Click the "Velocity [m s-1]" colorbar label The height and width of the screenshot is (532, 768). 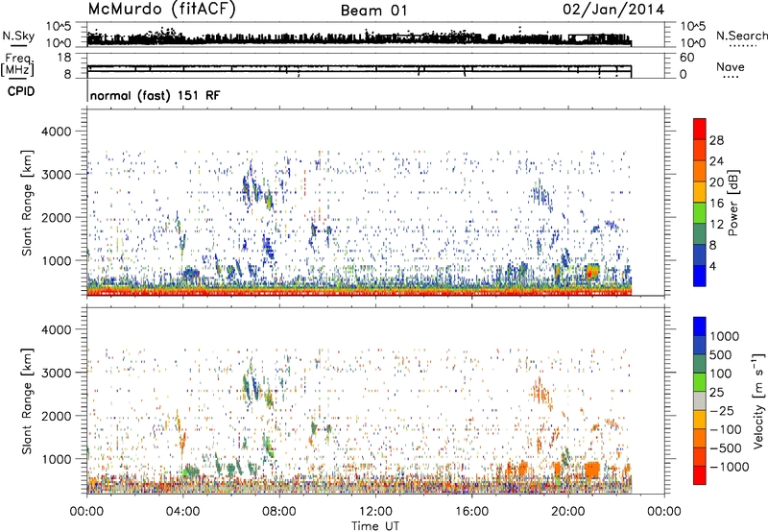pyautogui.click(x=758, y=400)
